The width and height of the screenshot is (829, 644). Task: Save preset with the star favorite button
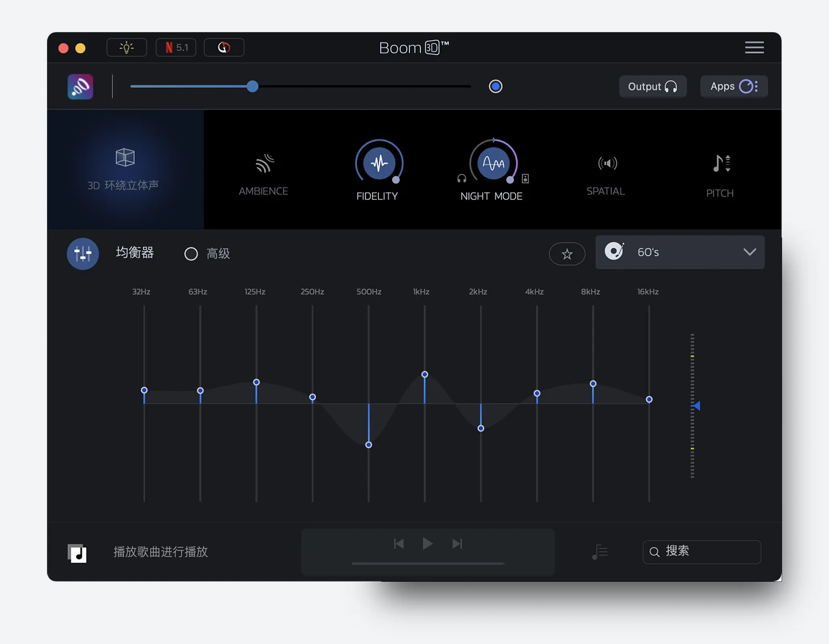tap(567, 254)
